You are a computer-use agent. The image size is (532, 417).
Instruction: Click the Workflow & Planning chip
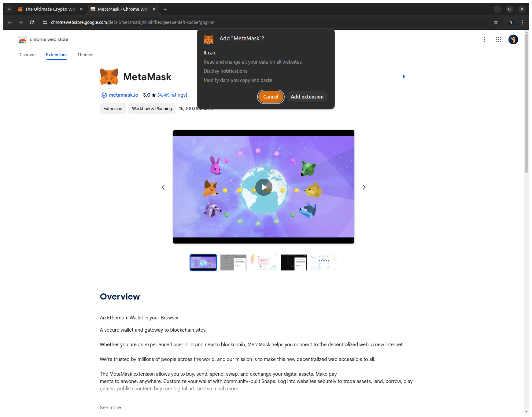[x=152, y=109]
